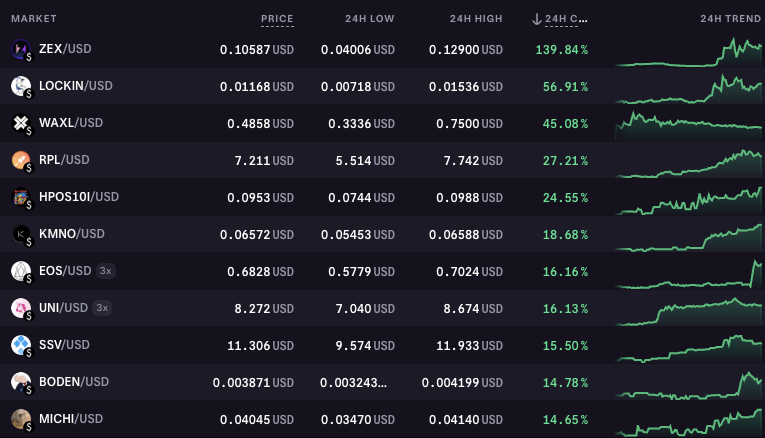This screenshot has width=765, height=438.
Task: Open the BODEN/USD market
Action: point(74,382)
